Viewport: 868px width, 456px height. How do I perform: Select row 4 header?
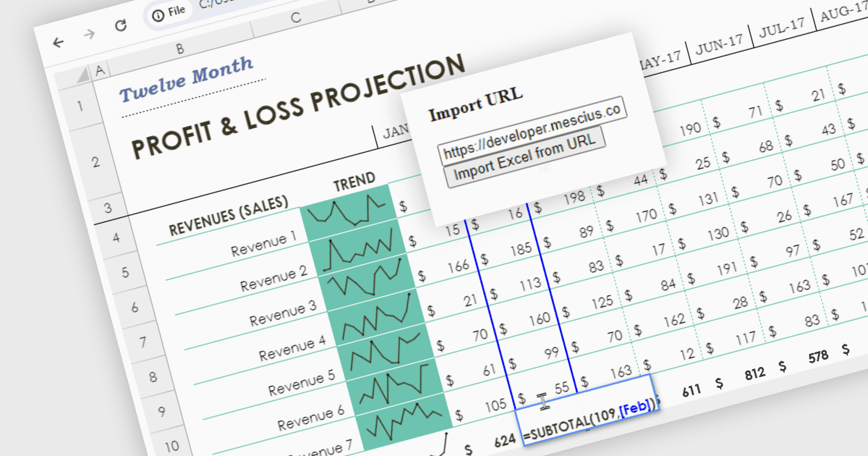116,239
